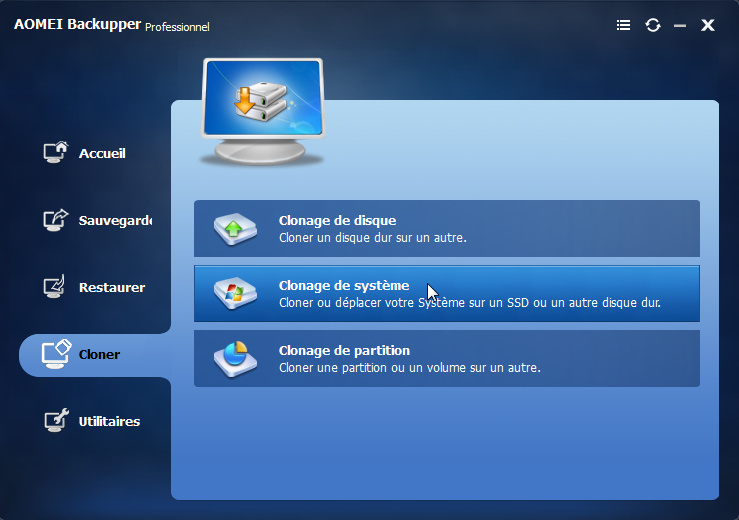Click the large monitor clone illustration
The image size is (739, 520).
(x=263, y=111)
